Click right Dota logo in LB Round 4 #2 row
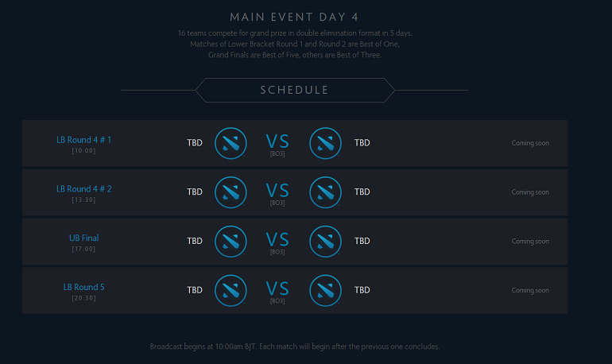 click(x=326, y=192)
